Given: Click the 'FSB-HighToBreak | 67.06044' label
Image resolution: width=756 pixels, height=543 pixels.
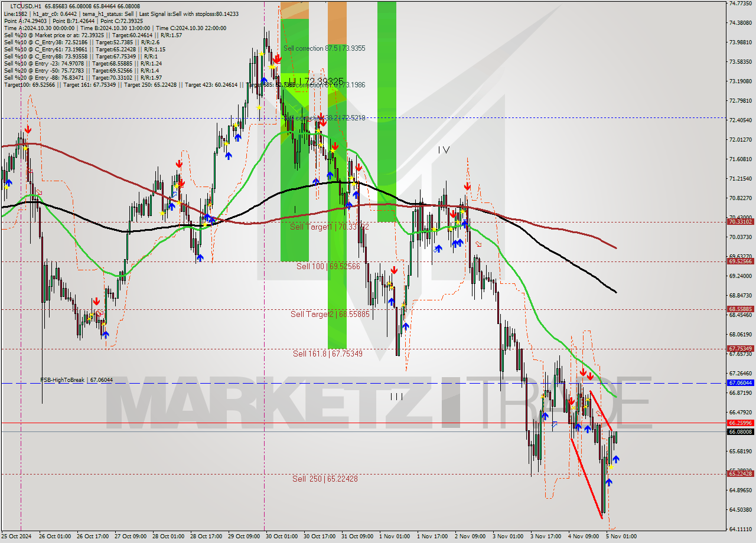Looking at the screenshot, I should pyautogui.click(x=76, y=380).
